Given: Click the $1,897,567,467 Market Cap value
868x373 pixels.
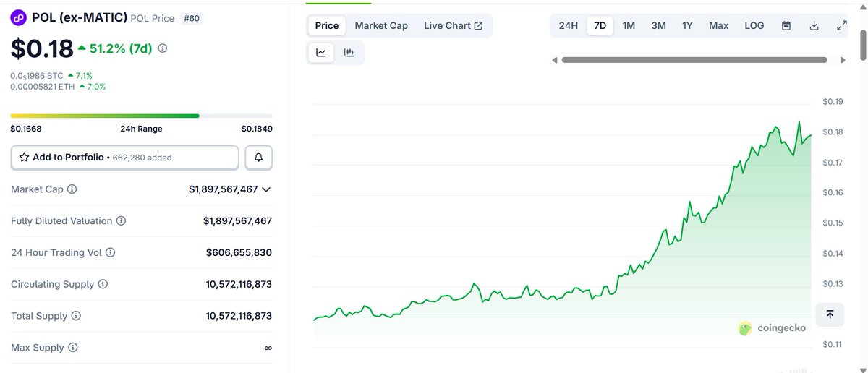Looking at the screenshot, I should pyautogui.click(x=224, y=189).
